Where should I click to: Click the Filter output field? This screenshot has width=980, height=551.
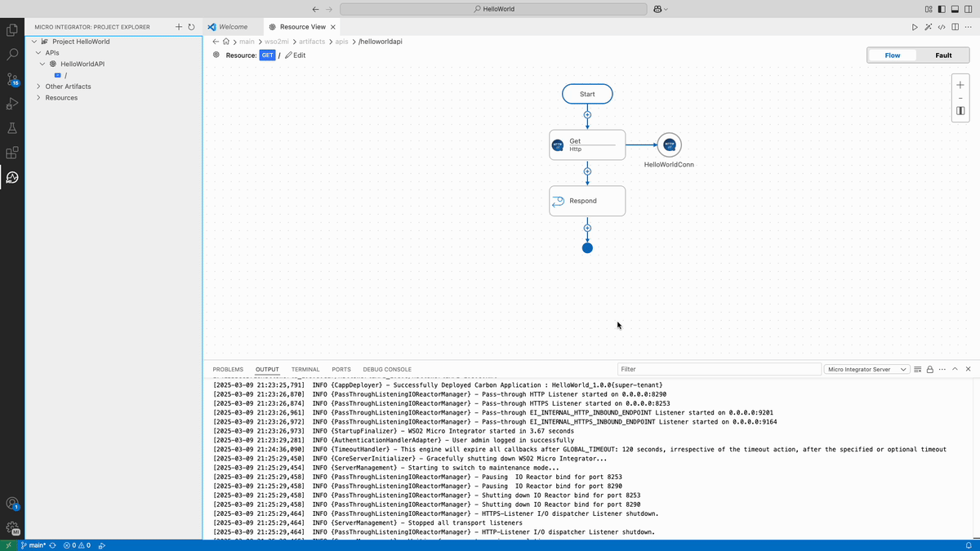(719, 370)
